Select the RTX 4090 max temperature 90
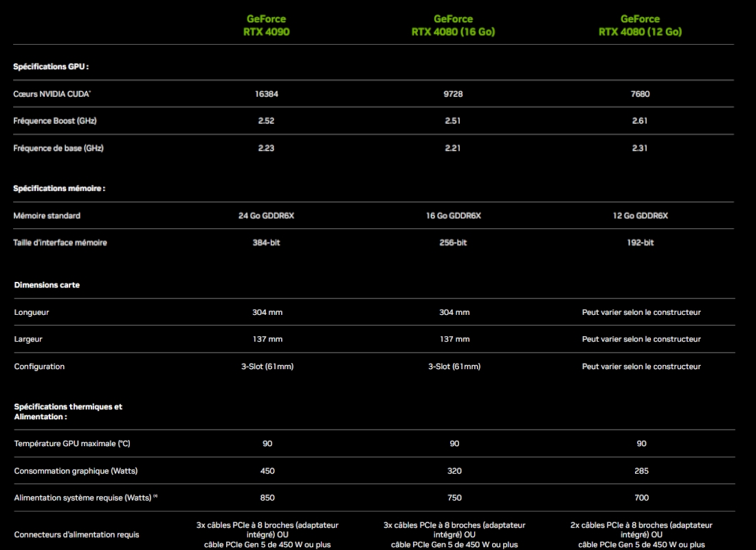This screenshot has width=756, height=550. pyautogui.click(x=267, y=443)
